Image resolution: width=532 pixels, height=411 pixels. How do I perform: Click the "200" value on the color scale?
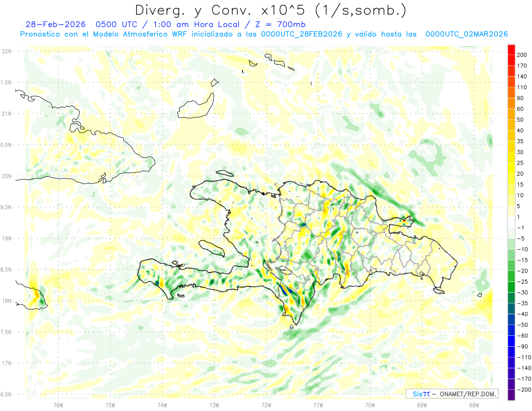click(522, 55)
